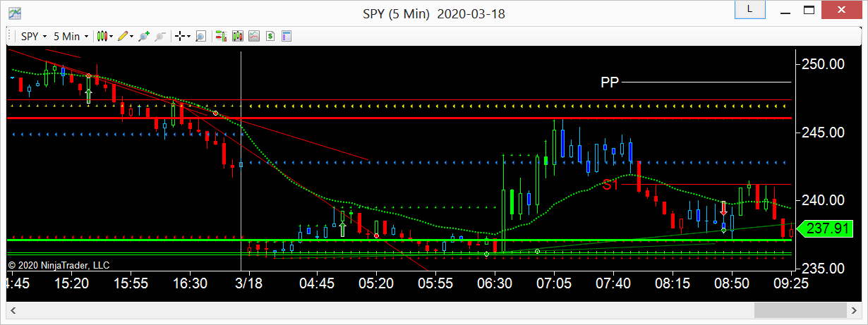
Task: Select the pencil drawing tools icon
Action: pos(123,36)
